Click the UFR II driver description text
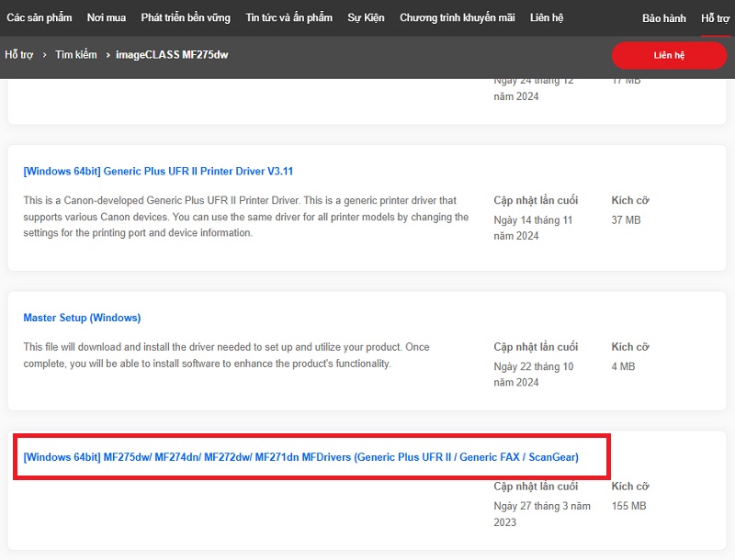This screenshot has height=560, width=735. point(245,217)
